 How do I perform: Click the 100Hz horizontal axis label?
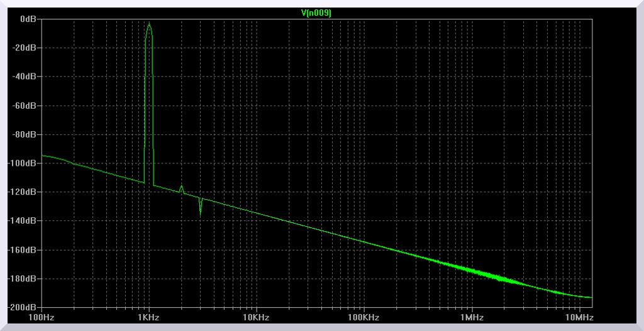coord(42,318)
